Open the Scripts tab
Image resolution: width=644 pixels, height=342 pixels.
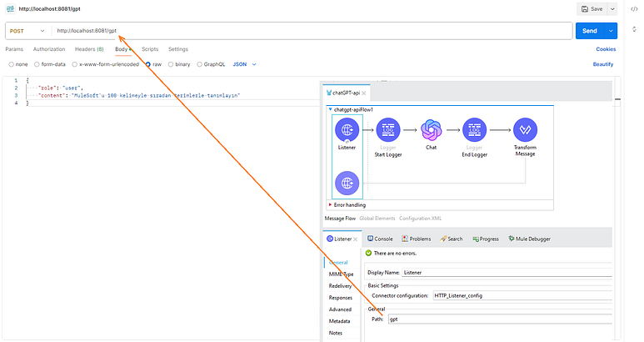click(150, 49)
